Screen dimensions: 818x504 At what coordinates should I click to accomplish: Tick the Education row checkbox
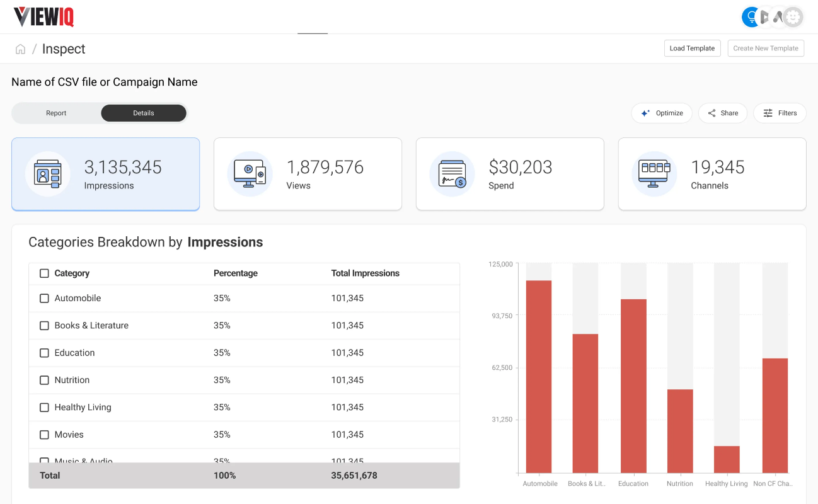point(44,353)
